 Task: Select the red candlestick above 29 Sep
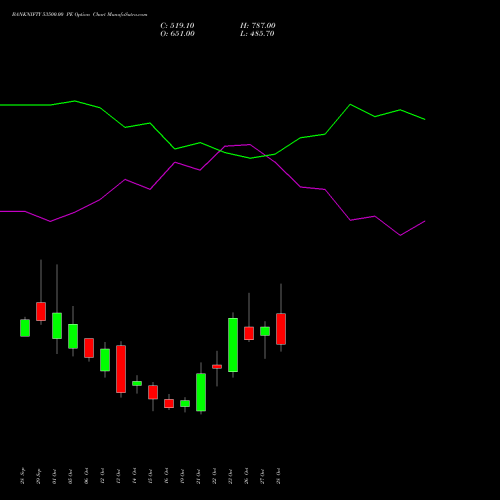[x=41, y=311]
